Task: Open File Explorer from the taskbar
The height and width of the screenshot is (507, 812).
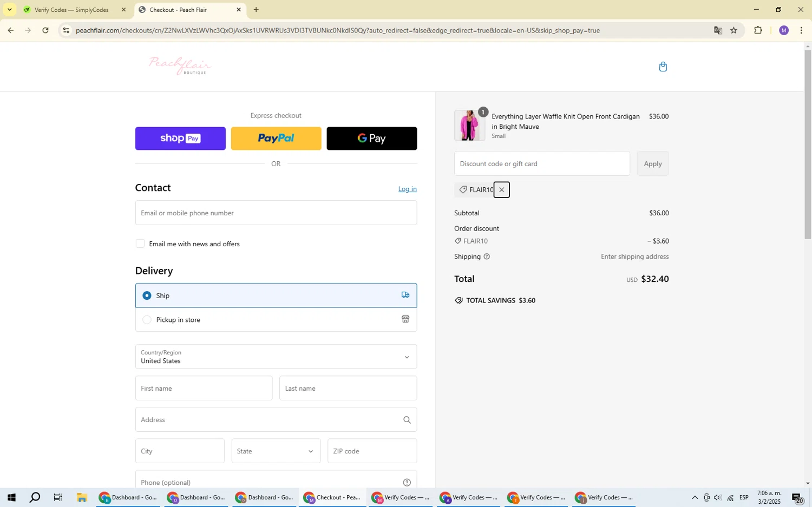Action: [82, 498]
